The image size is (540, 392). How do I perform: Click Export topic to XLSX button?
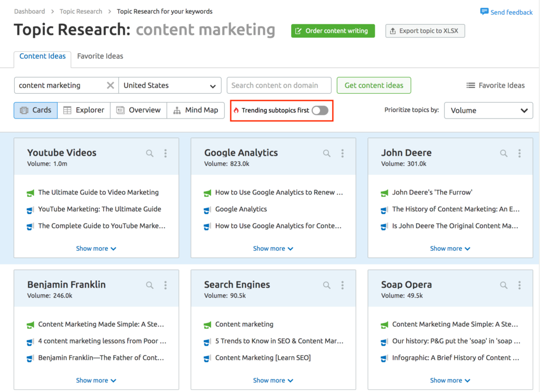coord(425,31)
